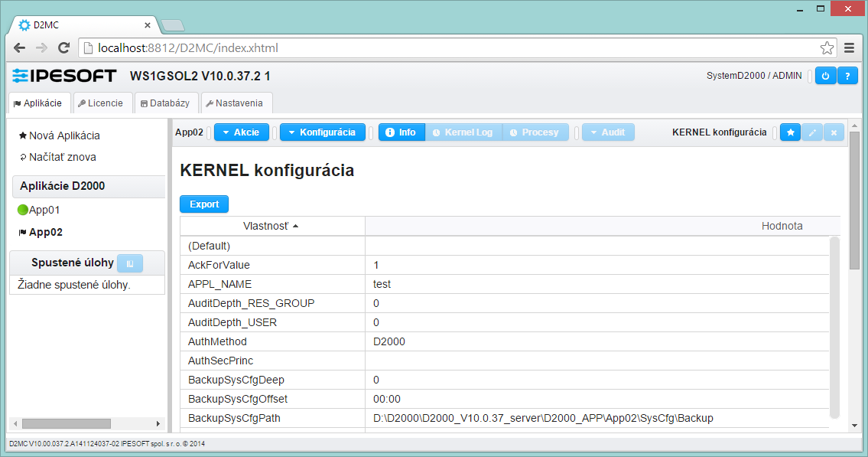This screenshot has height=457, width=868.
Task: Reload the page with the browser refresh icon
Action: pyautogui.click(x=64, y=47)
